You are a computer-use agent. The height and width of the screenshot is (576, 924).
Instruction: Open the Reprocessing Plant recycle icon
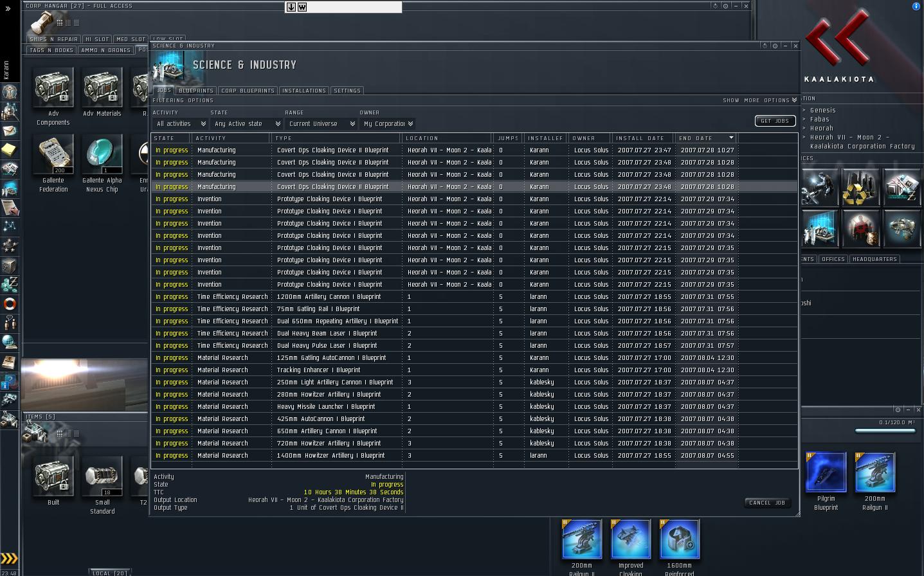[860, 187]
